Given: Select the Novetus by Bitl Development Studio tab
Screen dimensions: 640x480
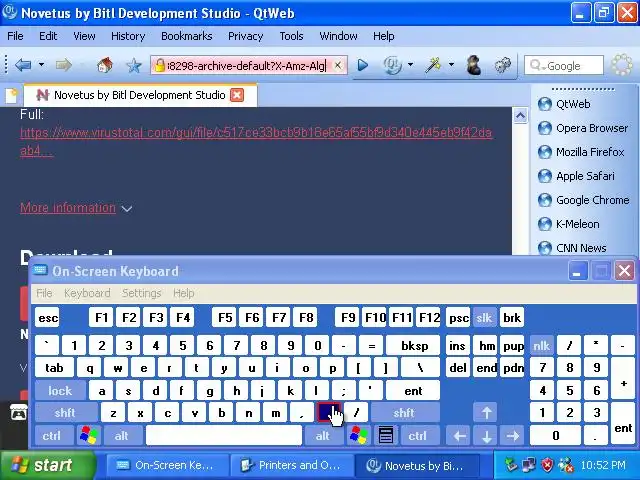Looking at the screenshot, I should (x=140, y=95).
